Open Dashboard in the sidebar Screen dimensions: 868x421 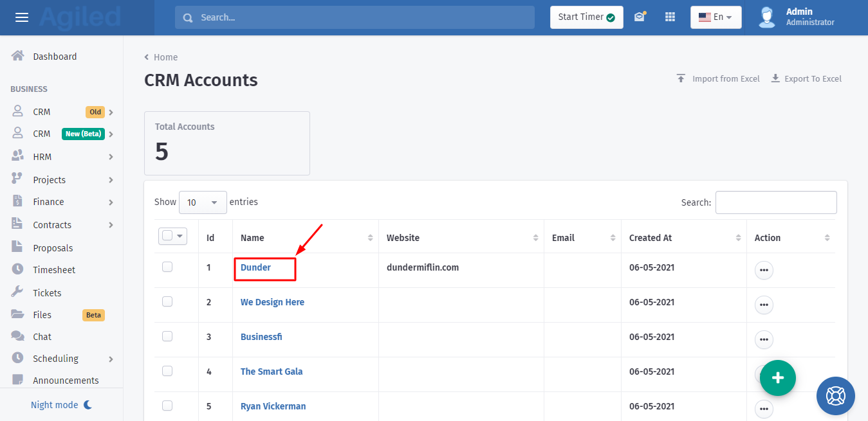55,57
